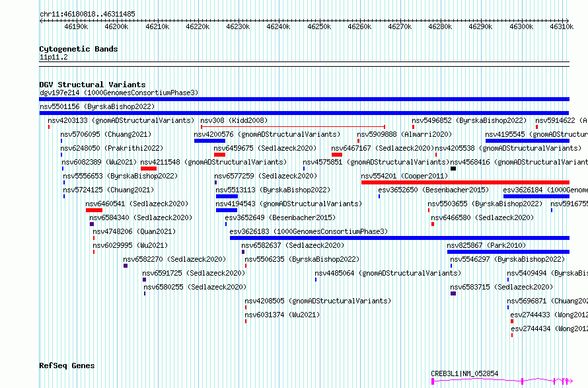Click nsv6466580 (Sedlazeck2020) label

(x=482, y=217)
